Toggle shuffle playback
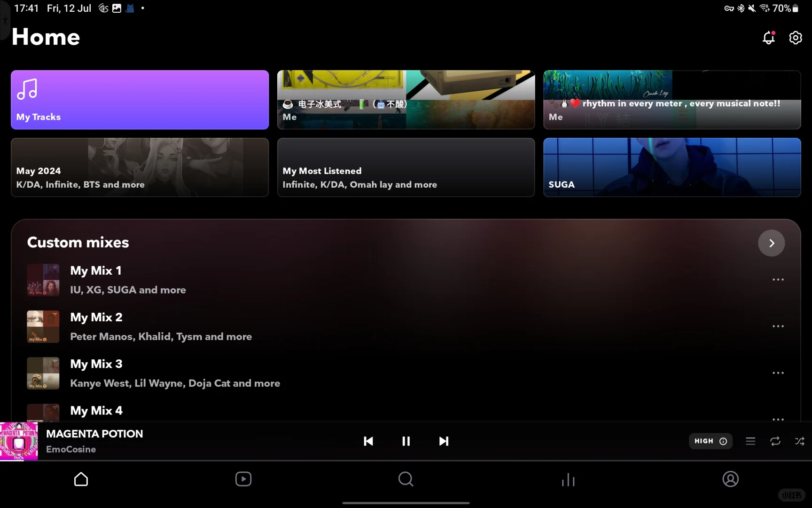 pyautogui.click(x=799, y=441)
